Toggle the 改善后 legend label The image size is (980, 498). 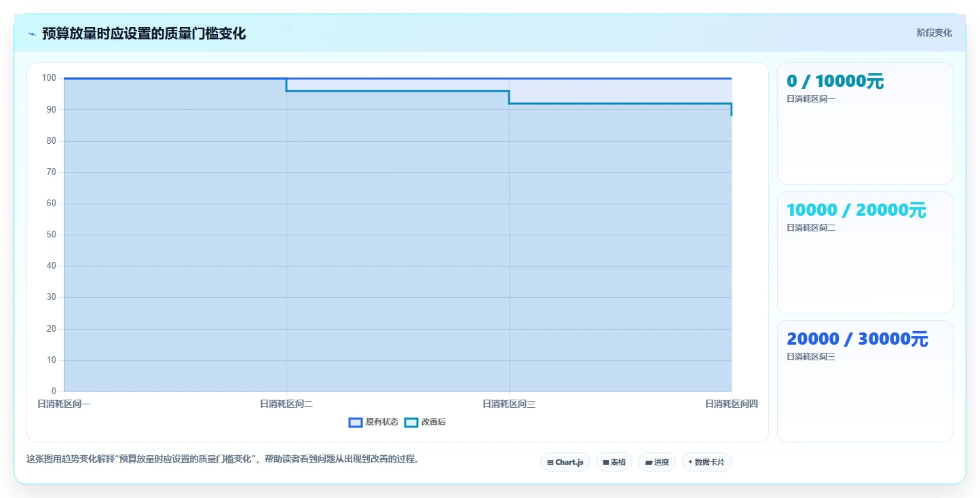coord(434,422)
